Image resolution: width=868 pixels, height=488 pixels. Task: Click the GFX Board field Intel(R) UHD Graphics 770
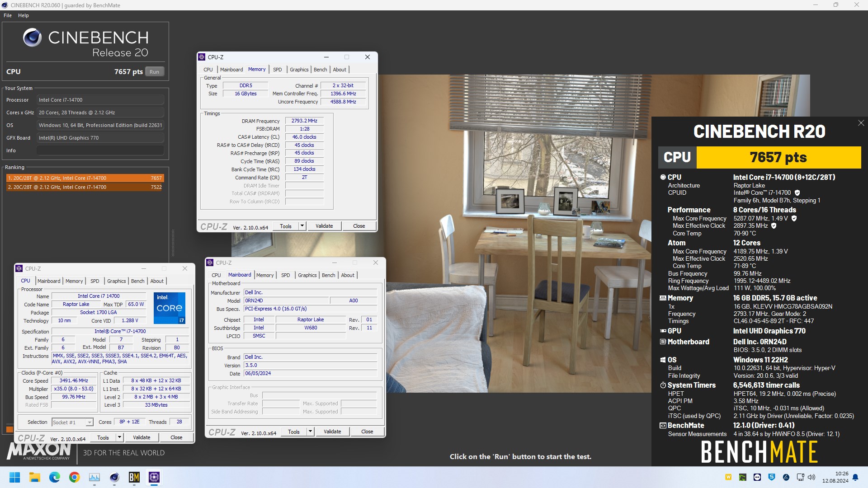(x=100, y=138)
